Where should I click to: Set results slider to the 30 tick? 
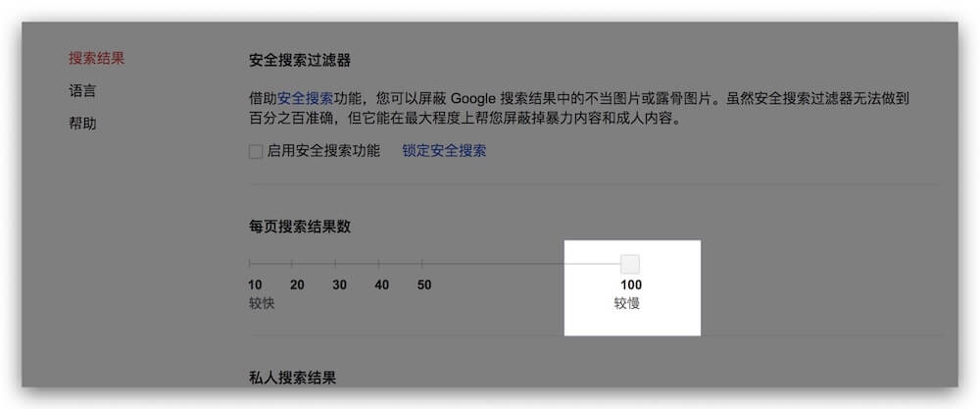(336, 263)
